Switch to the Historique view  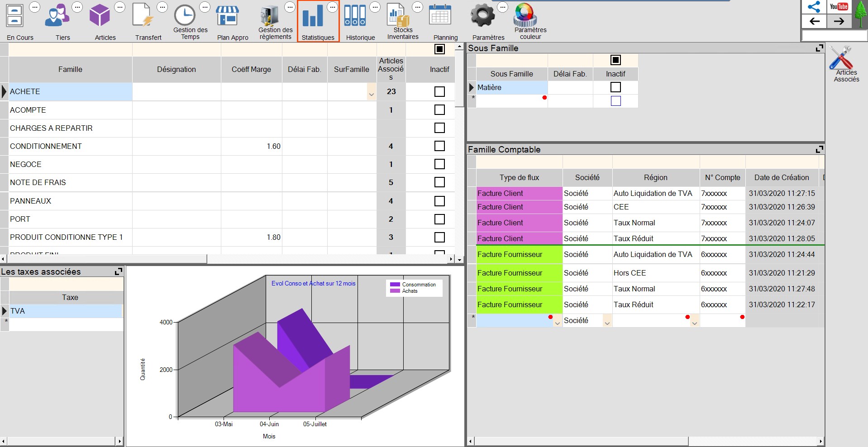coord(356,16)
